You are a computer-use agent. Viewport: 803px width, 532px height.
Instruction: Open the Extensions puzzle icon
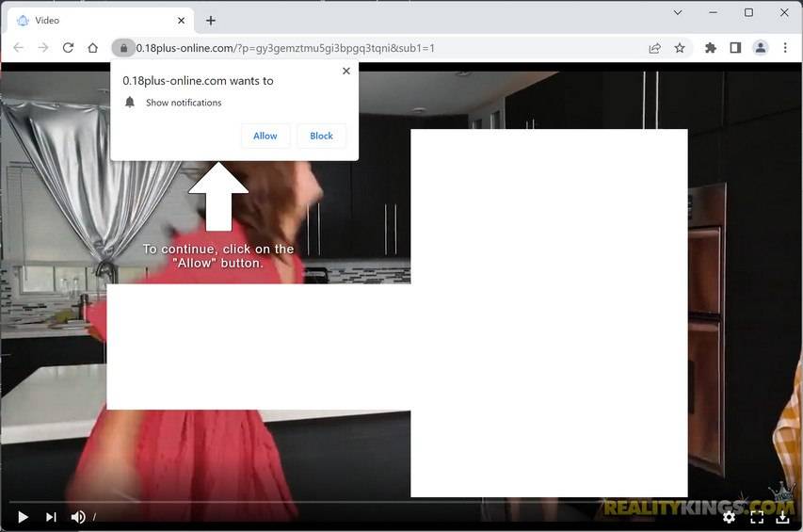[x=711, y=48]
